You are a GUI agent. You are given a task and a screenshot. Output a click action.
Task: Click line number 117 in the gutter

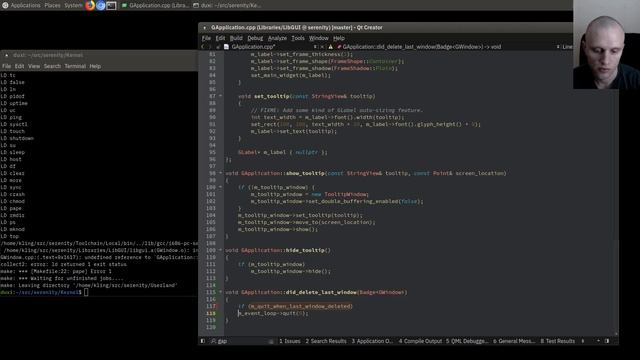point(211,306)
